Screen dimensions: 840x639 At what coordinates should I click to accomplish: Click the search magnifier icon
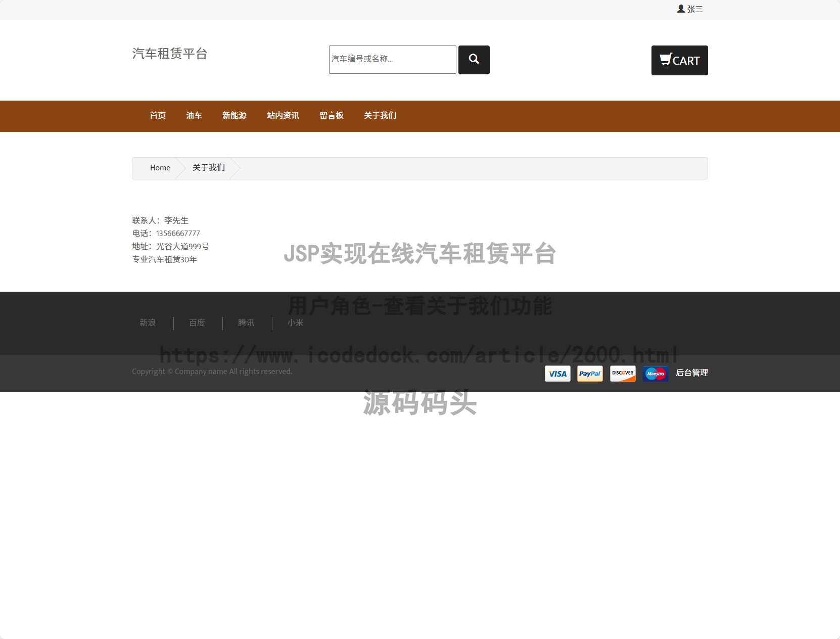pyautogui.click(x=474, y=60)
